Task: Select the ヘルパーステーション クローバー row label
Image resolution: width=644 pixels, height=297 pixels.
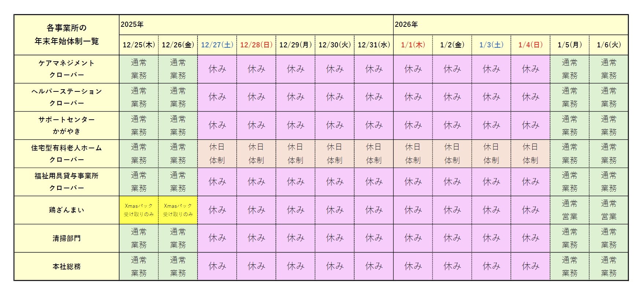Action: click(67, 97)
